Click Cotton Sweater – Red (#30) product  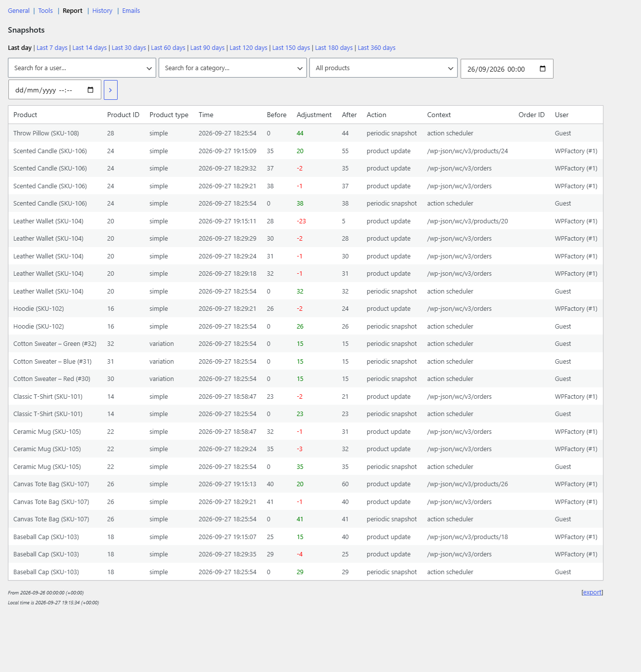[52, 379]
